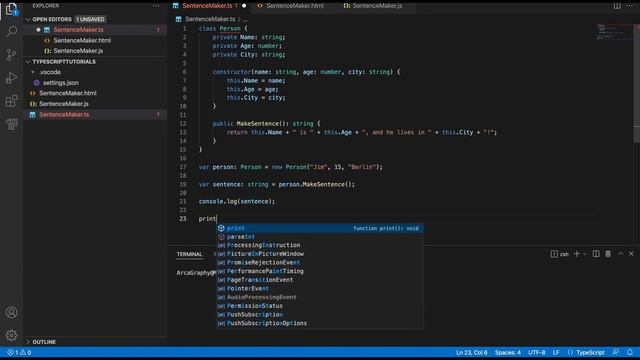Open the Accounts menu icon
The height and width of the screenshot is (360, 640).
(11, 312)
